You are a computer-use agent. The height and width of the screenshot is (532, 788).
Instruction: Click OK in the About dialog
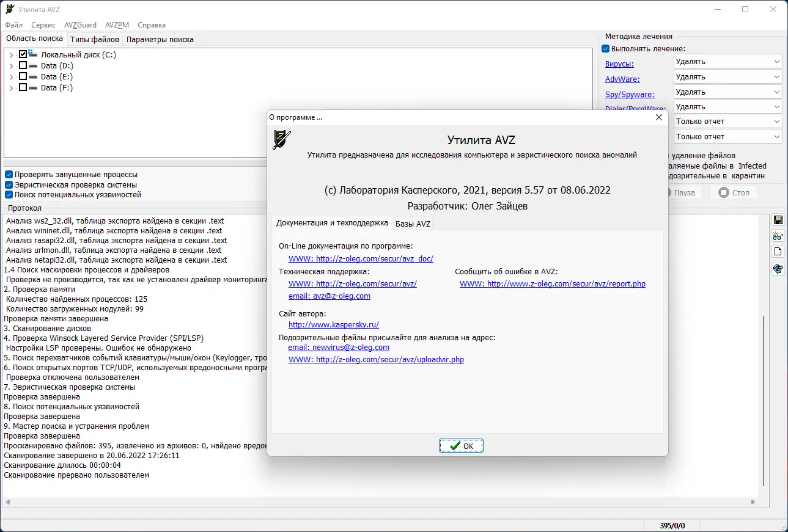pos(461,446)
